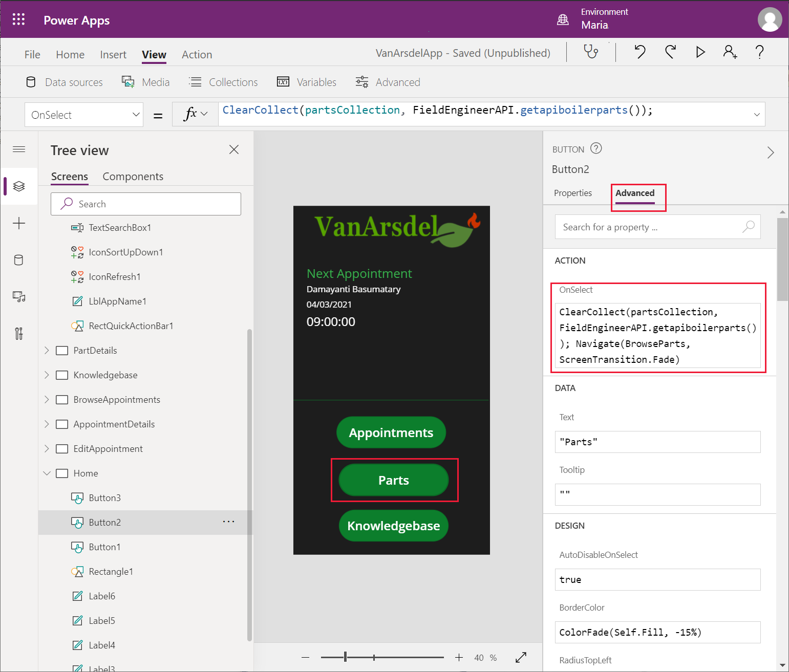
Task: Run the App checker stethoscope icon
Action: (591, 52)
